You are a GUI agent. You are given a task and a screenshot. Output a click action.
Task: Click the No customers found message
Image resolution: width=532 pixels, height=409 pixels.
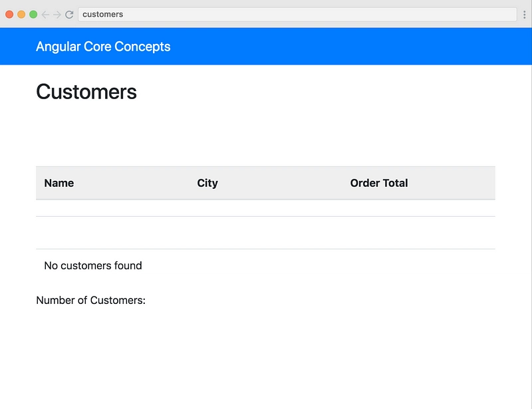tap(93, 265)
